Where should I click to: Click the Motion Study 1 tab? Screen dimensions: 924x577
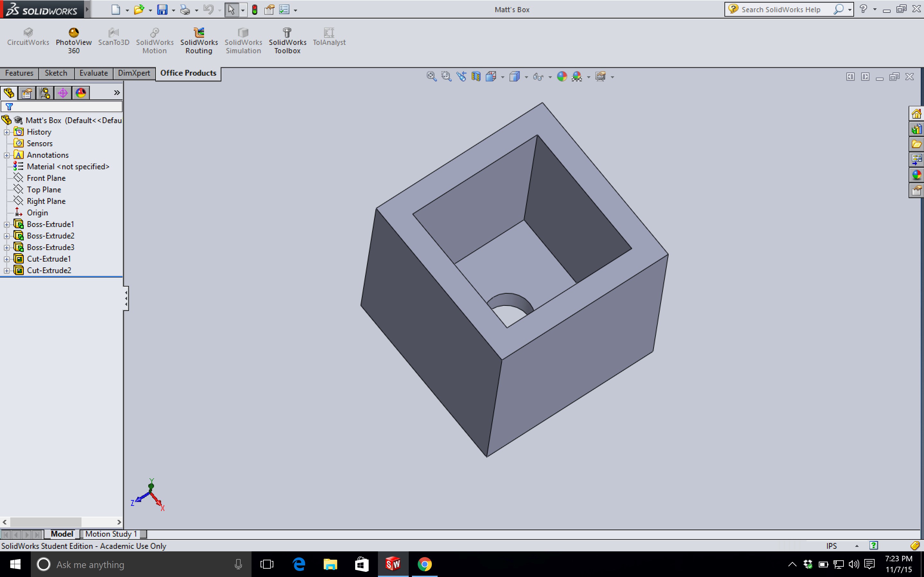[x=110, y=533]
